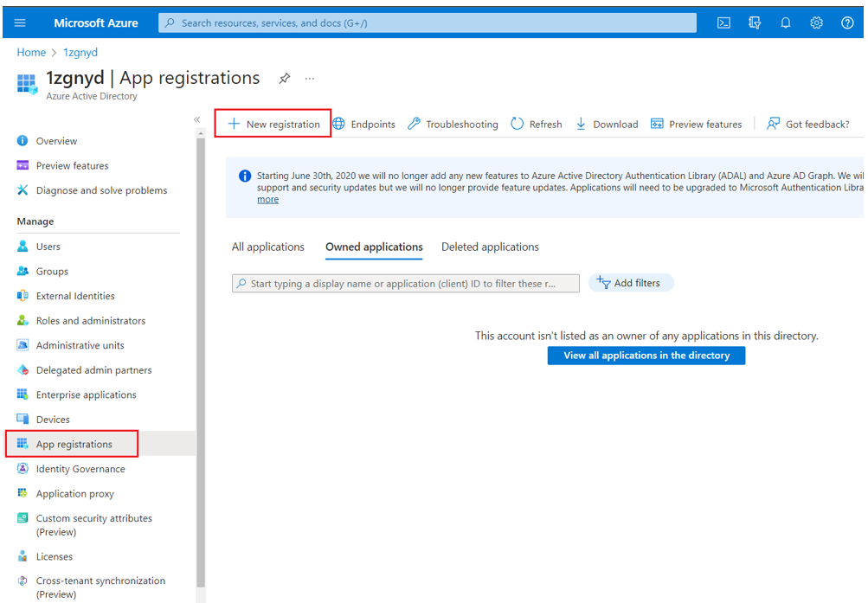Focus the display name filter field
This screenshot has width=868, height=603.
pyautogui.click(x=406, y=283)
